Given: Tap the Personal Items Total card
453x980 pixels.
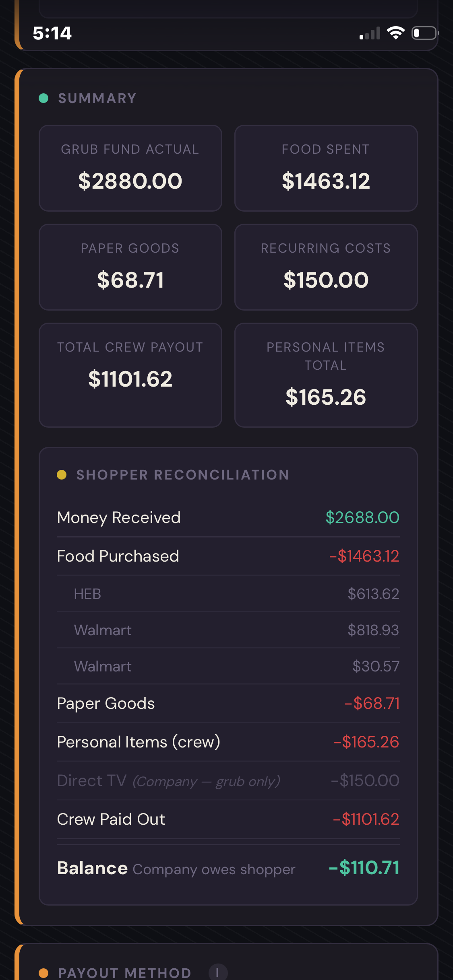Looking at the screenshot, I should [x=326, y=375].
